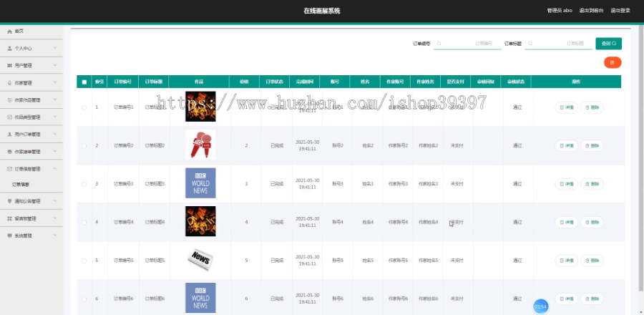Image resolution: width=644 pixels, height=315 pixels.
Task: Expand the 作家管理 chevron
Action: click(55, 82)
